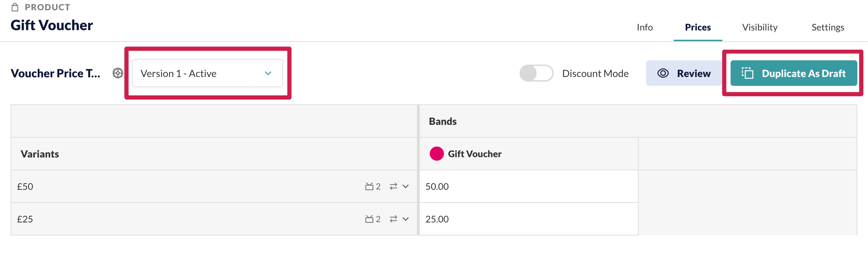Click the swap arrows in £25 row
This screenshot has width=868, height=254.
[x=394, y=219]
